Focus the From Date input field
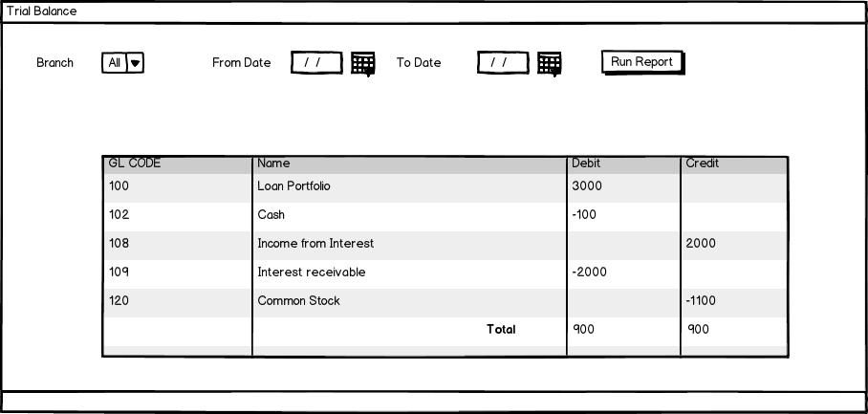This screenshot has height=414, width=868. pos(316,63)
